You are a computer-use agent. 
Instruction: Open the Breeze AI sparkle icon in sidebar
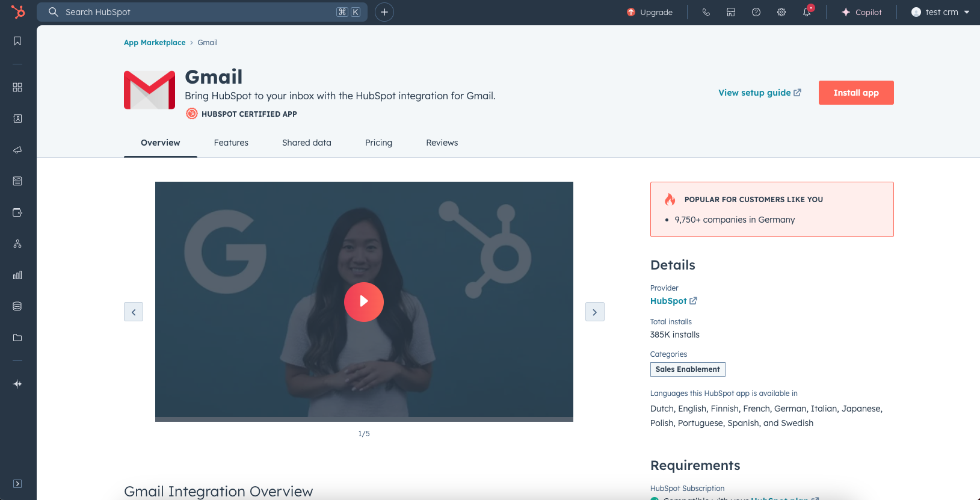(17, 384)
